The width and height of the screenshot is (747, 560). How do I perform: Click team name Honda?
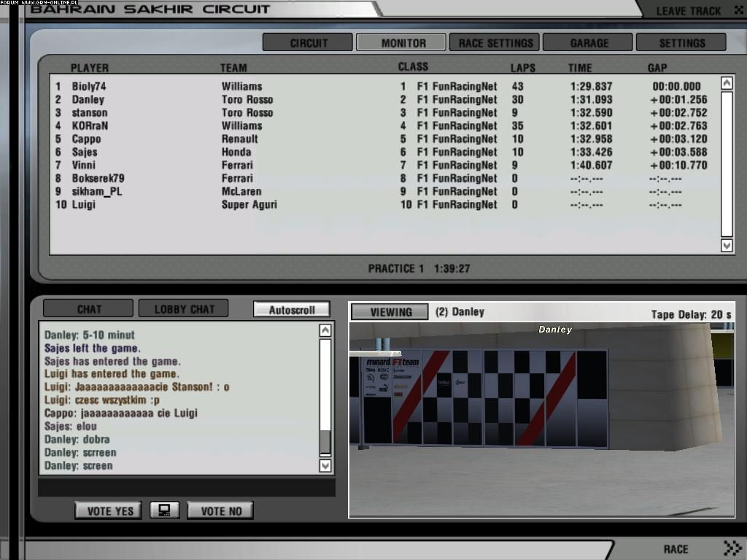pyautogui.click(x=236, y=152)
